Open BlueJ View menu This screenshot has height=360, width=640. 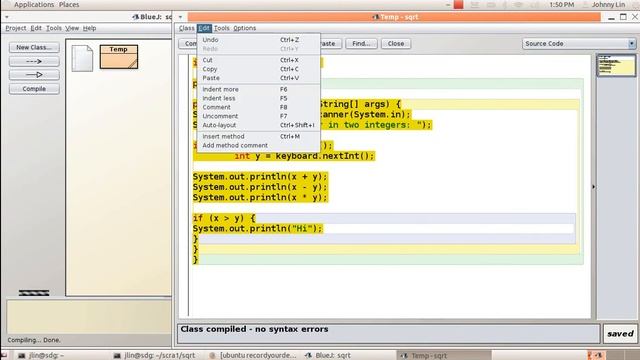pyautogui.click(x=72, y=28)
